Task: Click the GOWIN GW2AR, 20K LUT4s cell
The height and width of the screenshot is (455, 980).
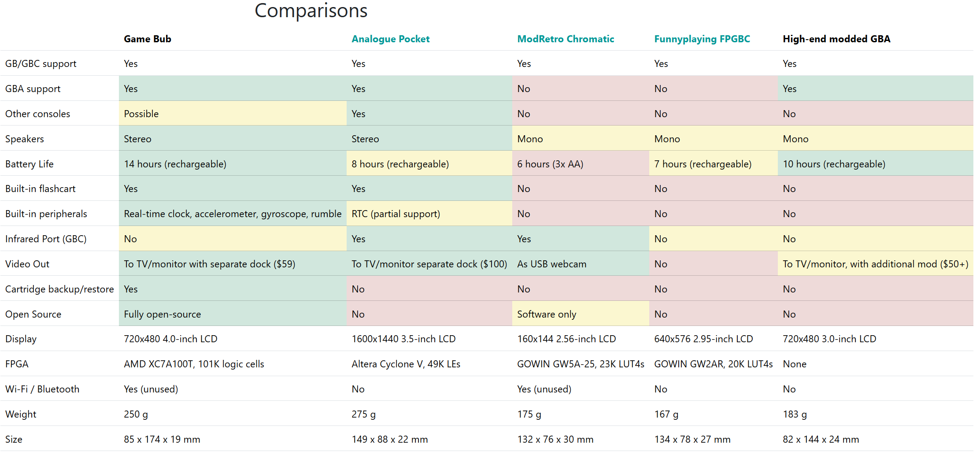Action: [713, 364]
